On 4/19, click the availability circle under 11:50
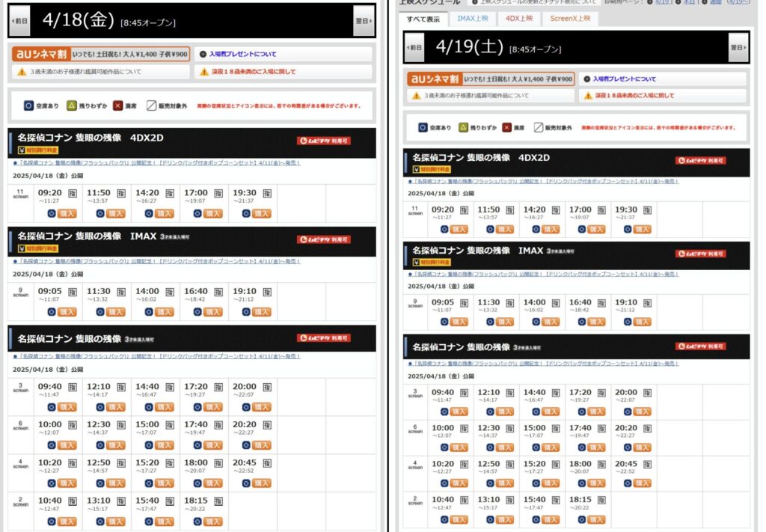This screenshot has height=532, width=766. point(491,230)
